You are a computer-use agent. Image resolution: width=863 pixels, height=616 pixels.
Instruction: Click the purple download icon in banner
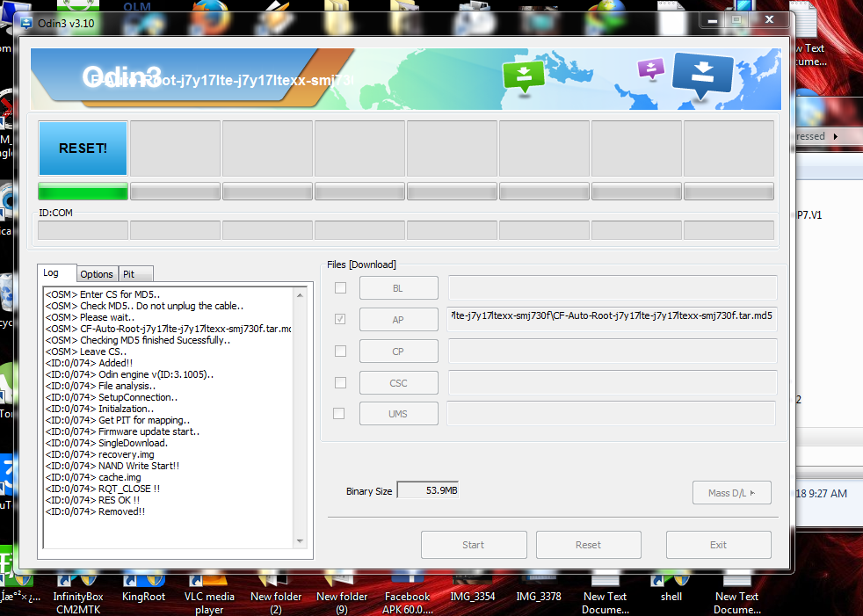pos(651,69)
